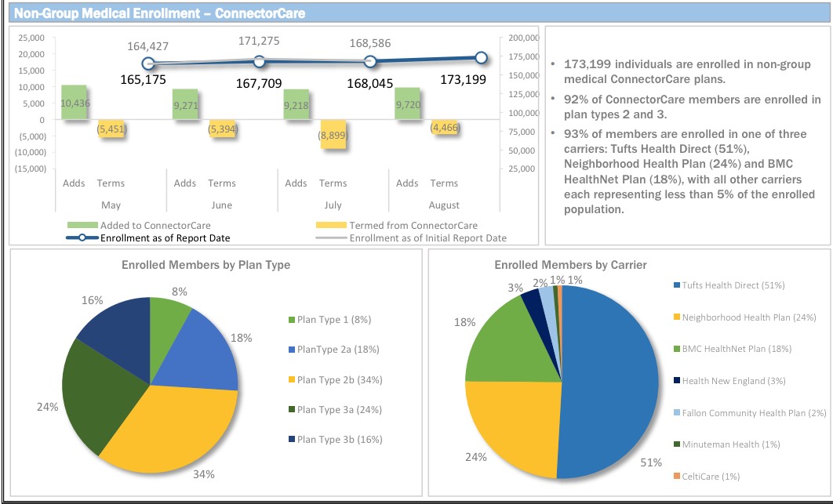Viewport: 833px width, 504px height.
Task: Click the Enrolled Members by Carrier chart title
Action: pyautogui.click(x=570, y=265)
